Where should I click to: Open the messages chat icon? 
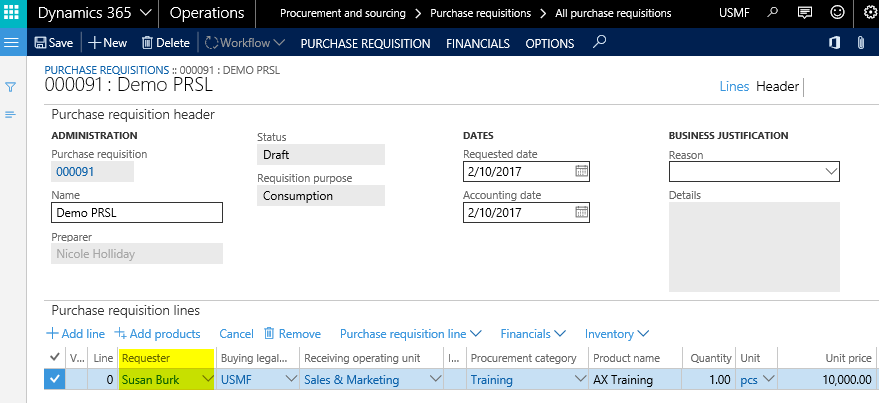804,14
